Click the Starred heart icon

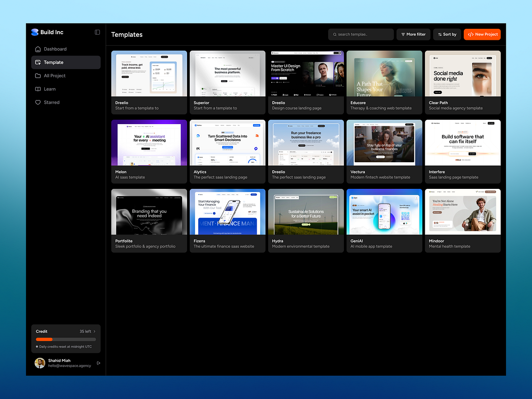(38, 102)
